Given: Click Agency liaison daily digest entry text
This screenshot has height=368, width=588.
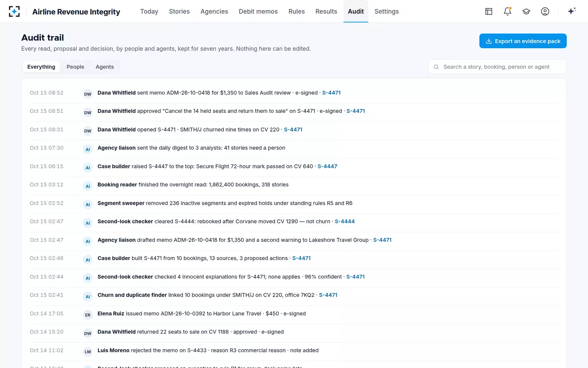Looking at the screenshot, I should pos(192,148).
